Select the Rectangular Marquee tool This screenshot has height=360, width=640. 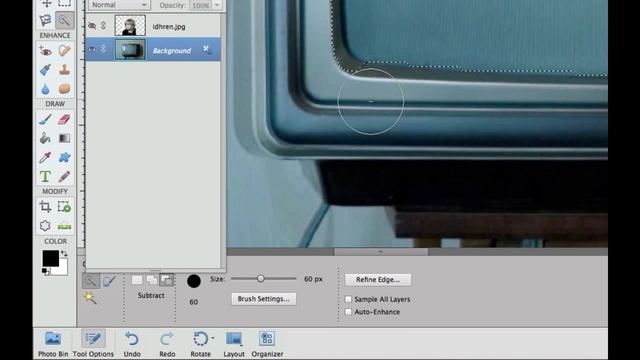64,4
